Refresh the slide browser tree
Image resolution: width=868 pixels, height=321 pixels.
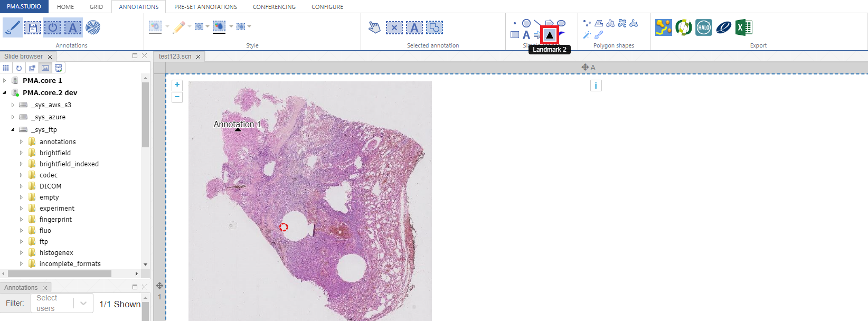(19, 68)
